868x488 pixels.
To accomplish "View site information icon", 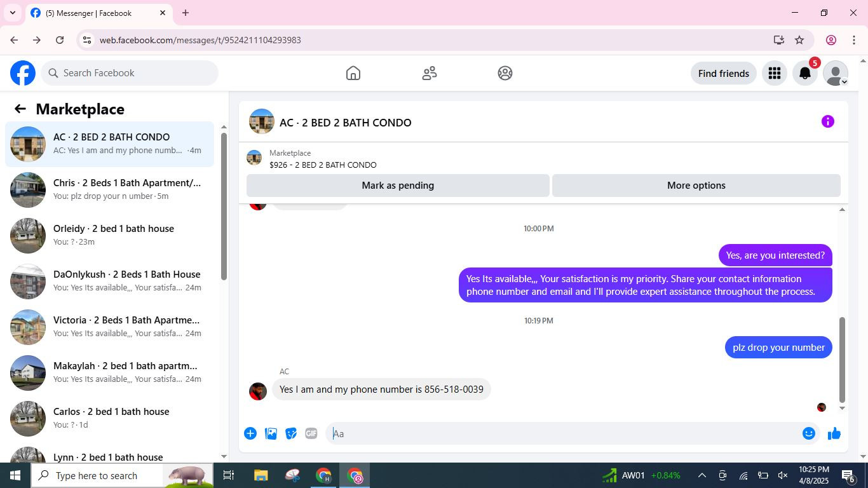I will point(87,40).
